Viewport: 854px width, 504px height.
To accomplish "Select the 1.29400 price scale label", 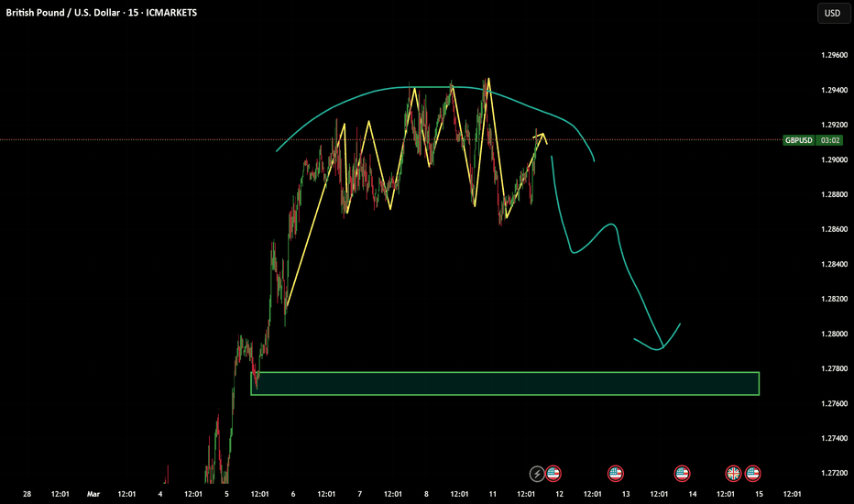I will [835, 90].
